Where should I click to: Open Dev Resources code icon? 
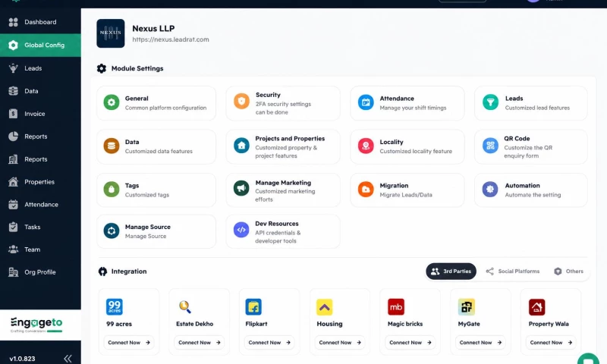coord(241,230)
